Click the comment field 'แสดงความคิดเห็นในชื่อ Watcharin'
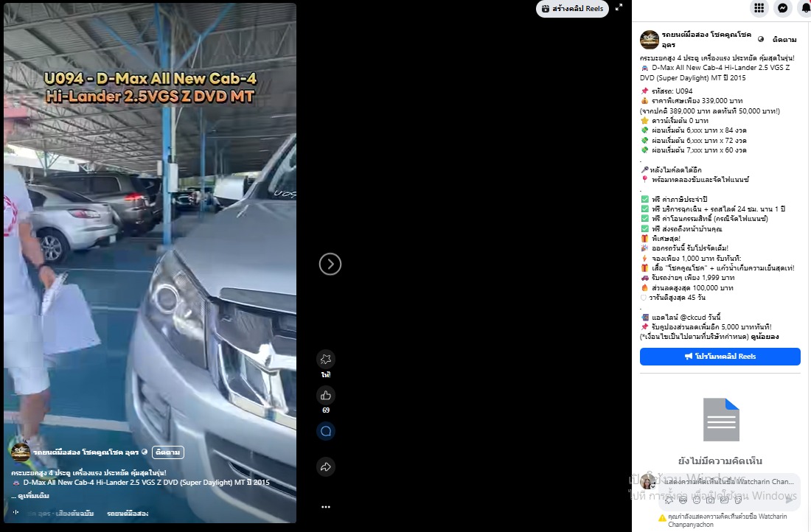The image size is (811, 532). pos(729,481)
